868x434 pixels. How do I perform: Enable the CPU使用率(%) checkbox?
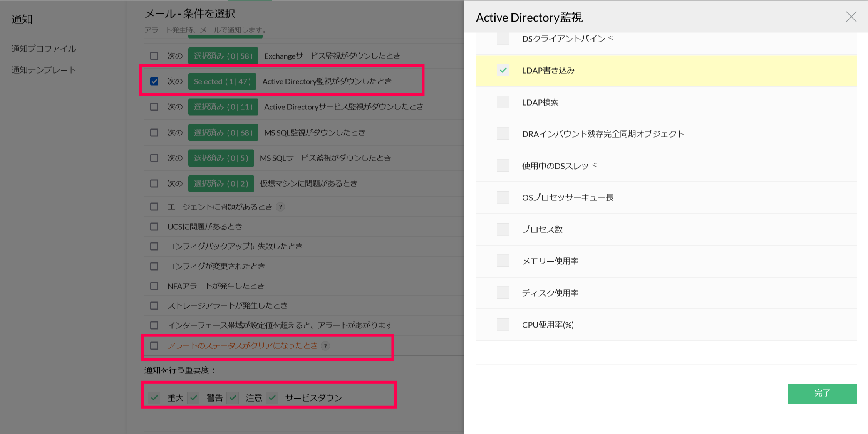coord(503,325)
